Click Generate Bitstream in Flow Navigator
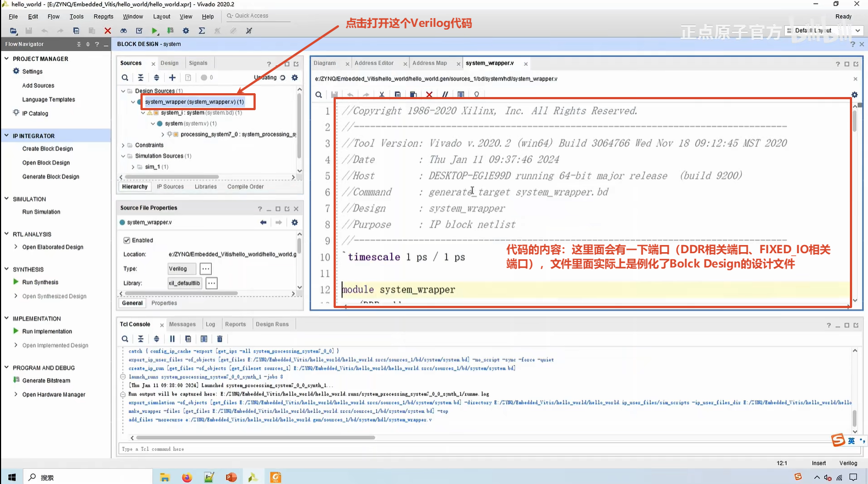Viewport: 868px width, 484px height. click(x=46, y=380)
